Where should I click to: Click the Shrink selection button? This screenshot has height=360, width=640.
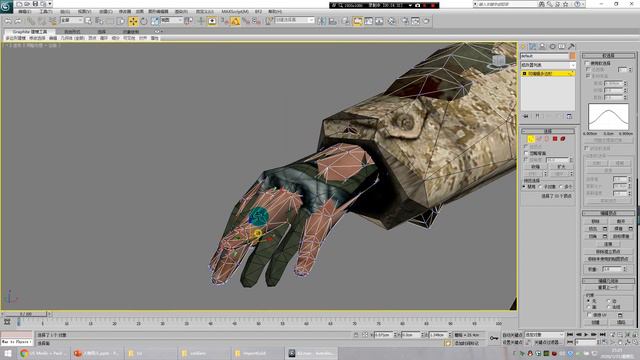[x=535, y=167]
